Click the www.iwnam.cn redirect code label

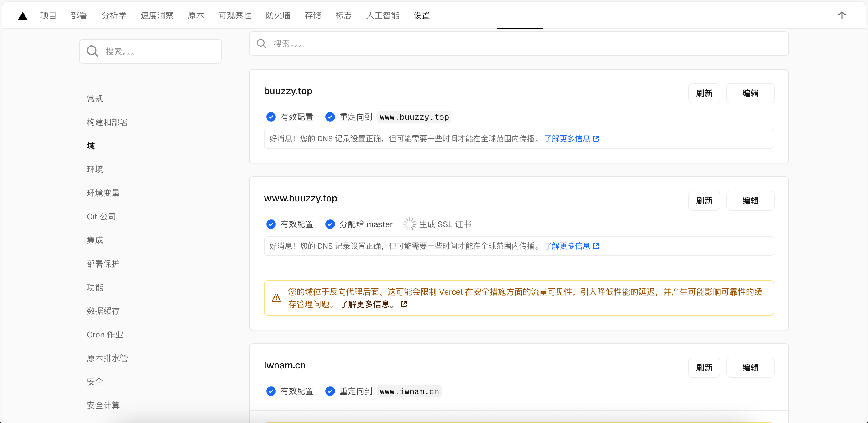pyautogui.click(x=409, y=391)
